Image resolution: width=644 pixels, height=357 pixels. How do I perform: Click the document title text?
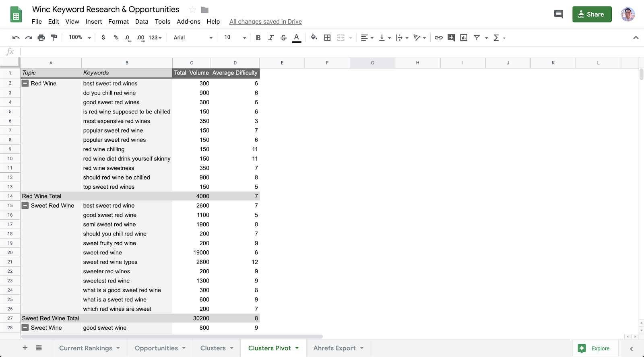click(x=106, y=9)
